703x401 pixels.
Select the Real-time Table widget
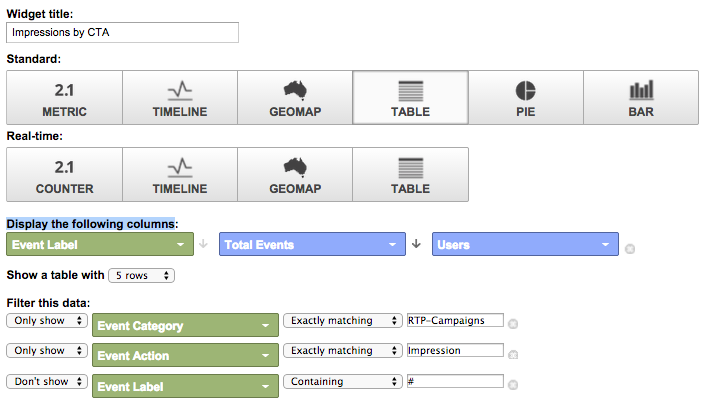(410, 175)
